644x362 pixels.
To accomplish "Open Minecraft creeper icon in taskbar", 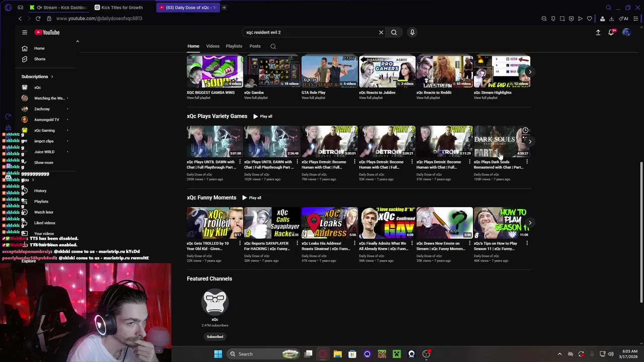I will 396,354.
